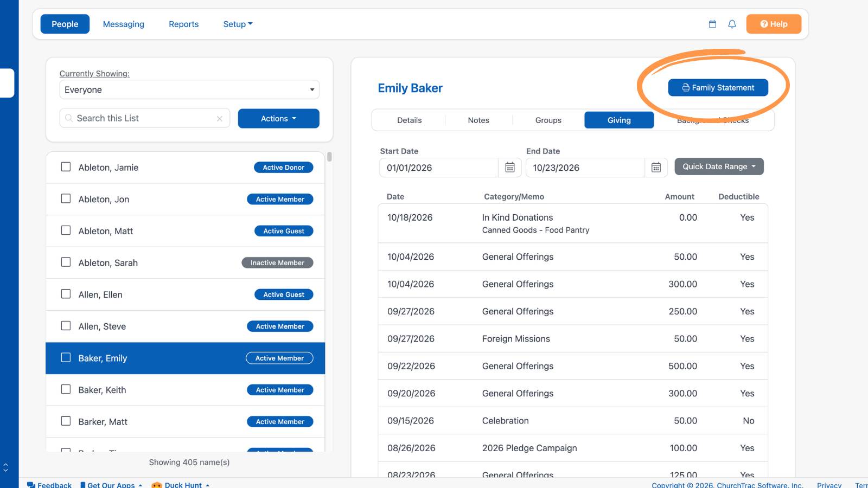The height and width of the screenshot is (488, 868).
Task: Click the Foreign Missions giving entry
Action: [x=573, y=338]
